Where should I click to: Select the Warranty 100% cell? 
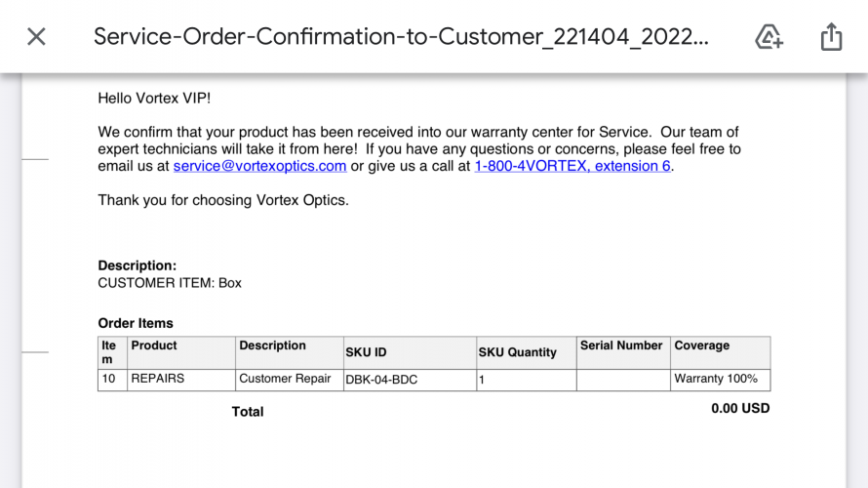point(715,379)
